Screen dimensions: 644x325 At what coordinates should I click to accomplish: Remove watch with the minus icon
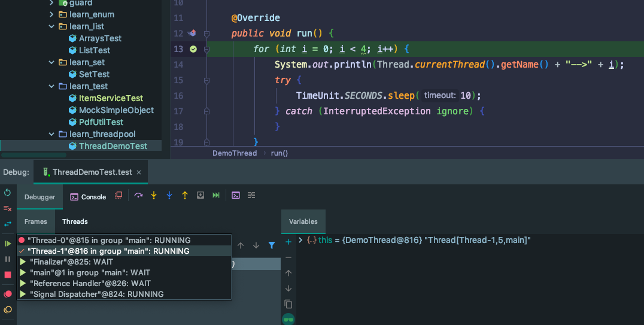[x=288, y=257]
